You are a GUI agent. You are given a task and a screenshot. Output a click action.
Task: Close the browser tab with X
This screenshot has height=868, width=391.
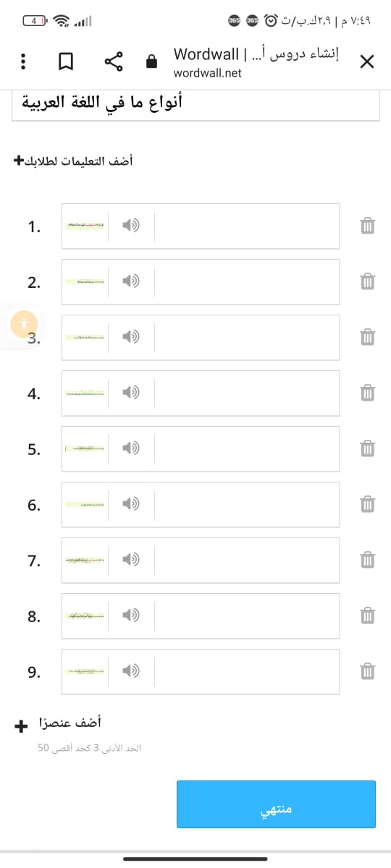tap(367, 61)
